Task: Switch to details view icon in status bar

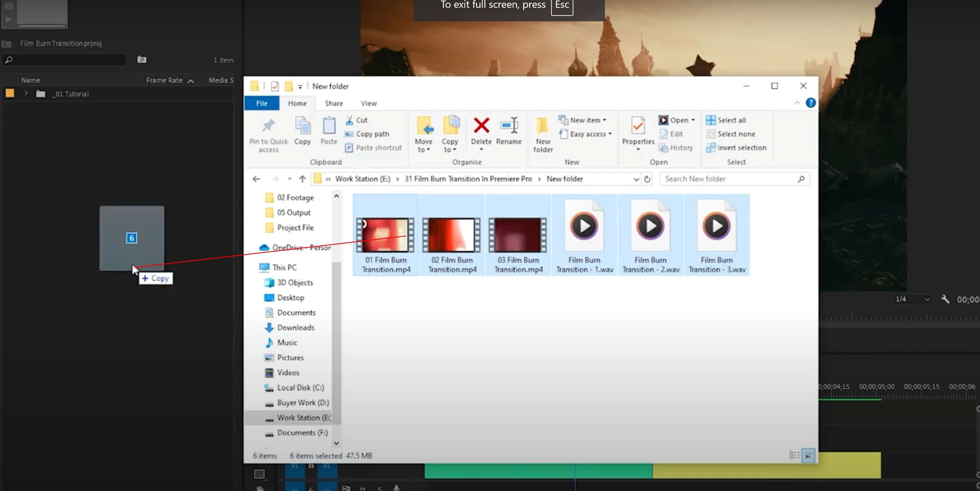Action: (x=794, y=455)
